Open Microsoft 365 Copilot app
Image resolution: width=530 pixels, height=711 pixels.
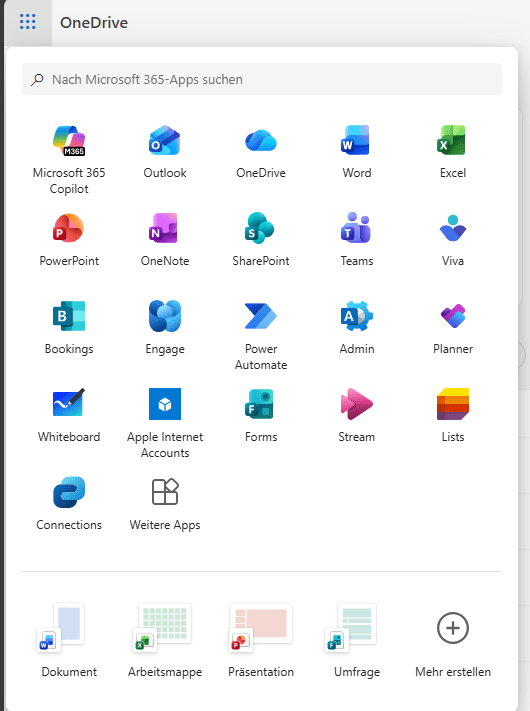[x=69, y=160]
